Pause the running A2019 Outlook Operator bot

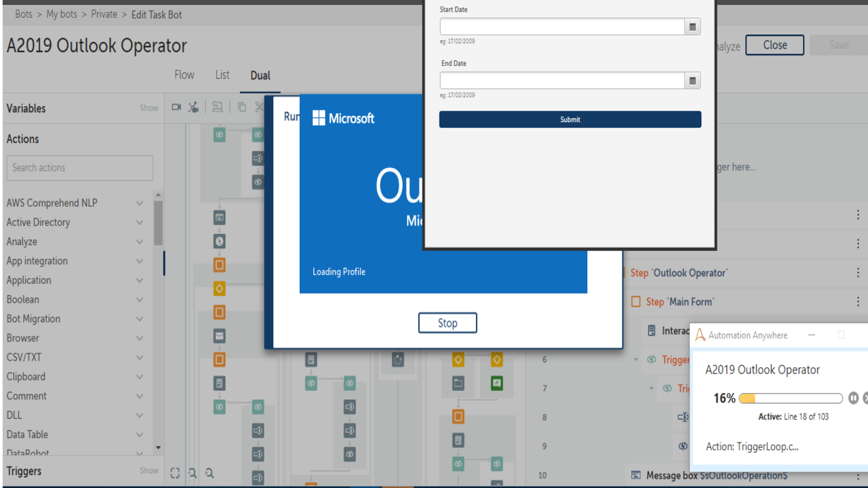[x=854, y=399]
